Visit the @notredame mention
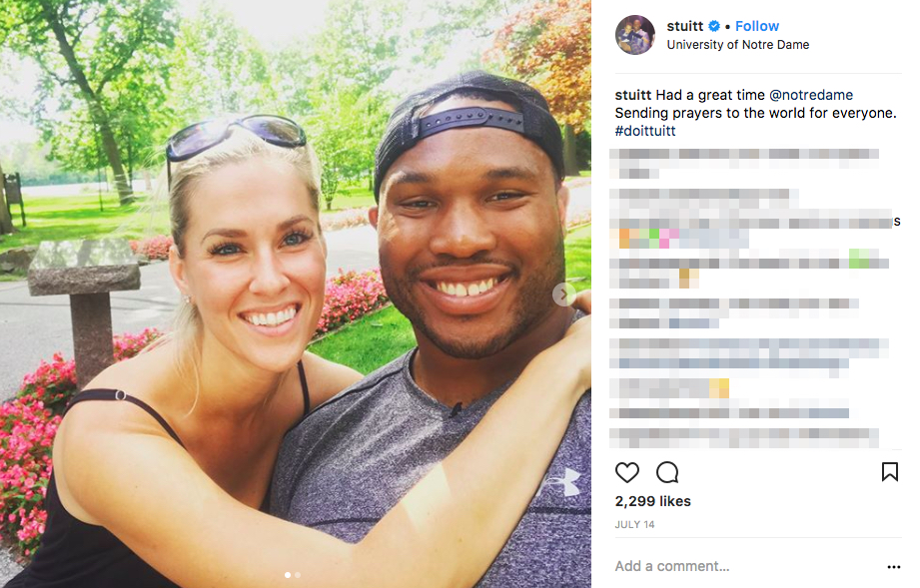Screen dimensions: 920x588 click(811, 95)
